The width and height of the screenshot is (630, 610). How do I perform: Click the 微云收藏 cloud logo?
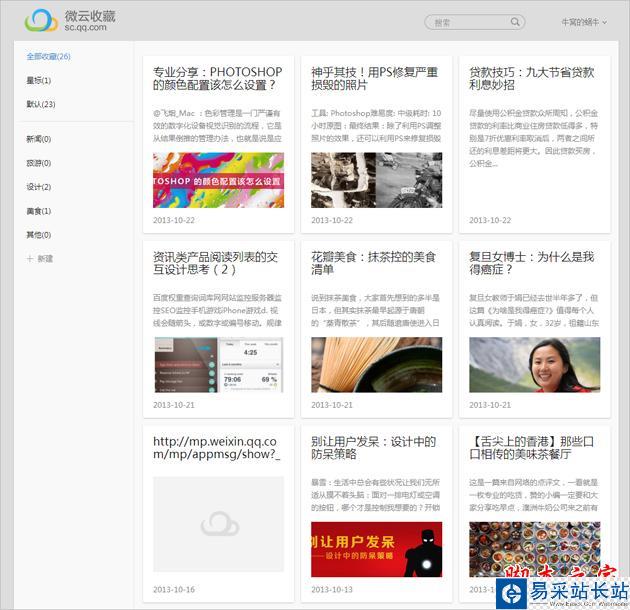(x=41, y=21)
